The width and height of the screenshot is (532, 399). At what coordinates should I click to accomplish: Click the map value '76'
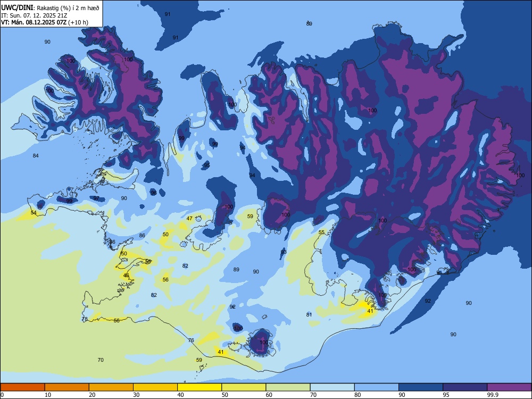(x=191, y=340)
